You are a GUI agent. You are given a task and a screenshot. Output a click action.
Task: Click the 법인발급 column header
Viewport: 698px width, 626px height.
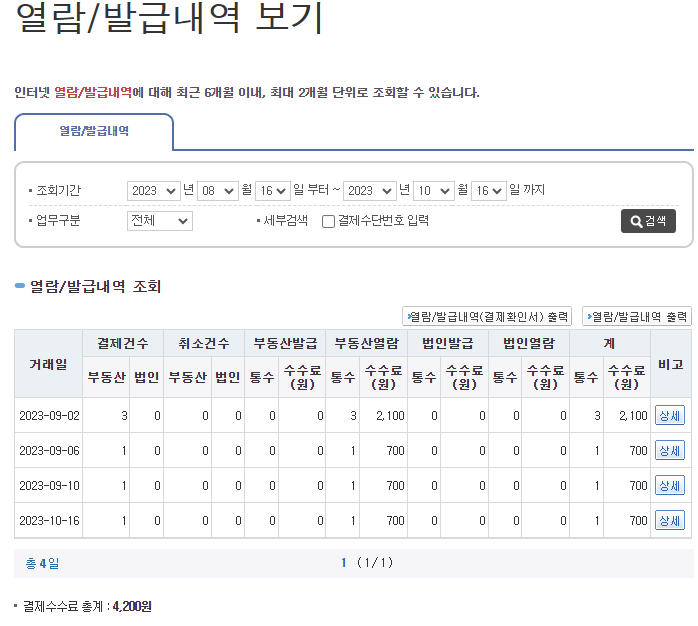pyautogui.click(x=448, y=343)
